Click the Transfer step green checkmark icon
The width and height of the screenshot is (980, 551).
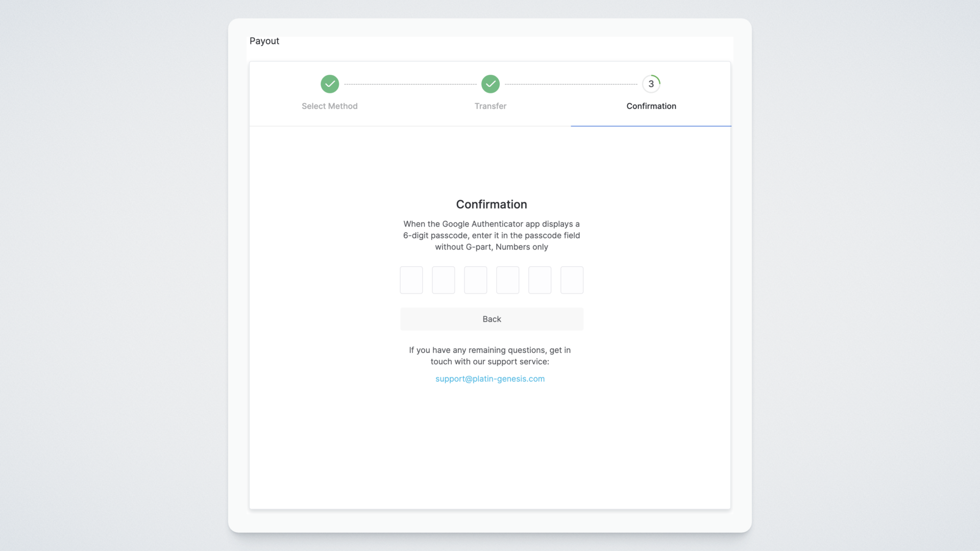pos(491,84)
